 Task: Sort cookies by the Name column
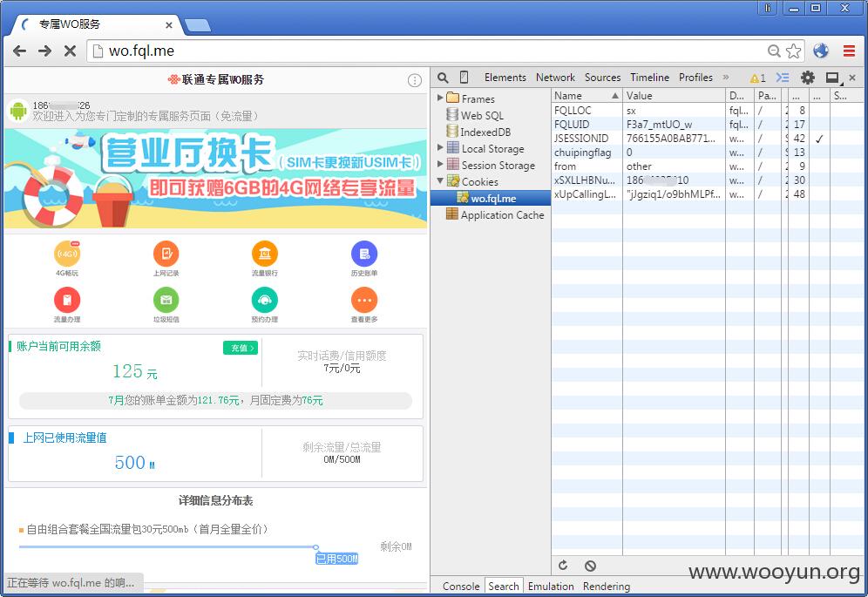click(587, 95)
